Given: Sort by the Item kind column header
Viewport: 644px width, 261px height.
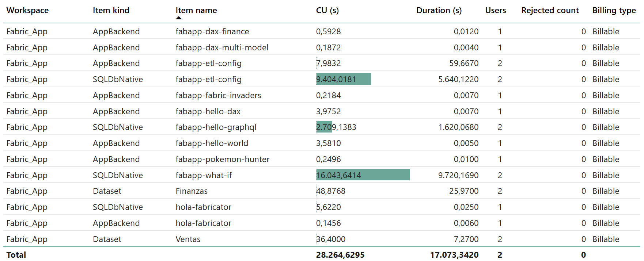Looking at the screenshot, I should coord(111,10).
